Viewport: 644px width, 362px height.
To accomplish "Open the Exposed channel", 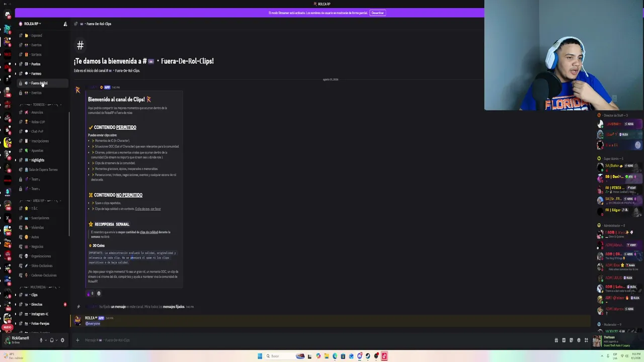I will [x=41, y=35].
